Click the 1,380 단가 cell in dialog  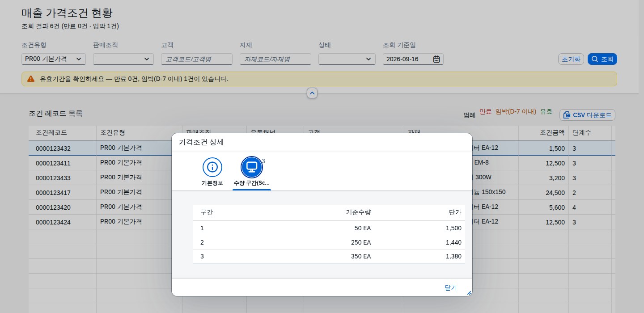point(453,257)
